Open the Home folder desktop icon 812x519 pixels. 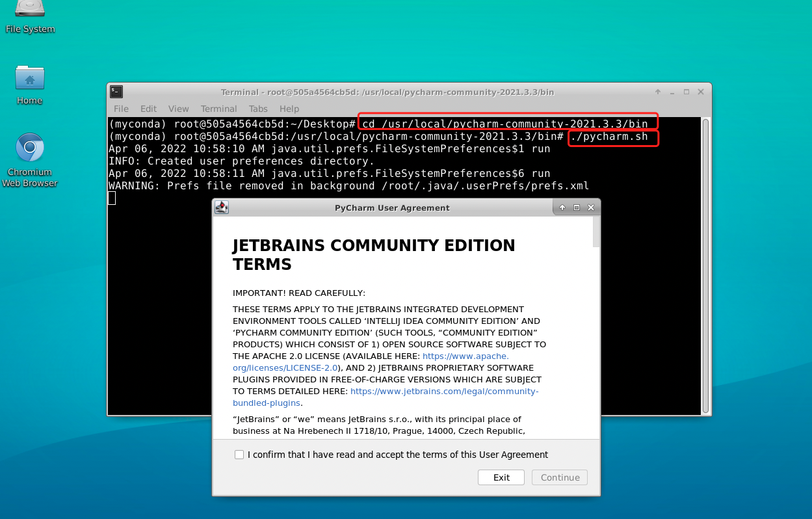pos(30,85)
